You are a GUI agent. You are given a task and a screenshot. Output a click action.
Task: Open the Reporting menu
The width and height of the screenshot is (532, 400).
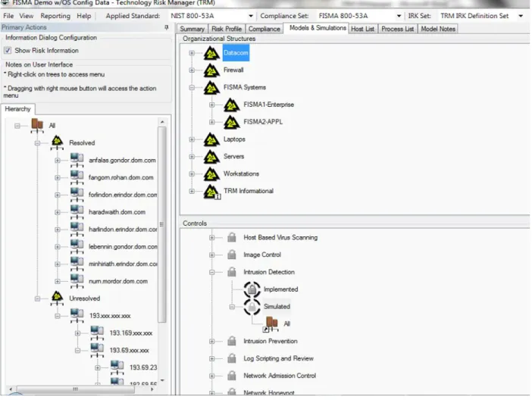coord(55,16)
